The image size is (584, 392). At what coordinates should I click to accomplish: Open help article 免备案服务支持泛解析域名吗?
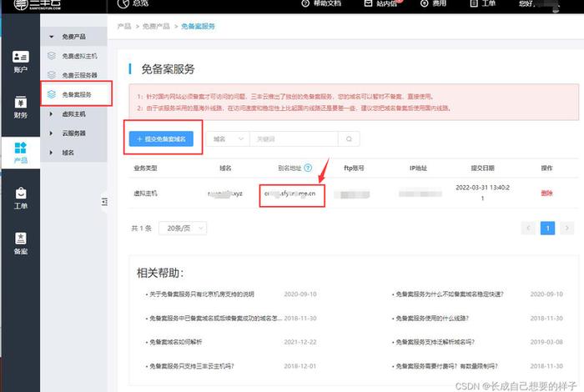[x=435, y=342]
